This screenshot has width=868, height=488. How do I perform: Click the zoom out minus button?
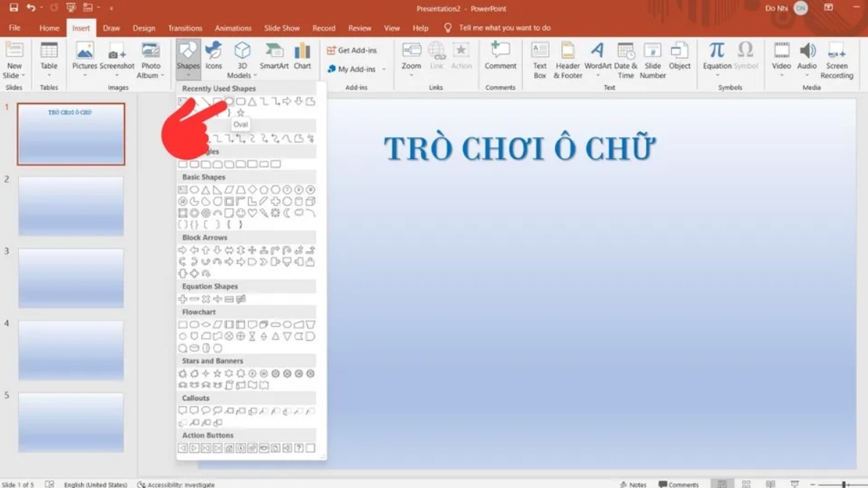coord(813,484)
